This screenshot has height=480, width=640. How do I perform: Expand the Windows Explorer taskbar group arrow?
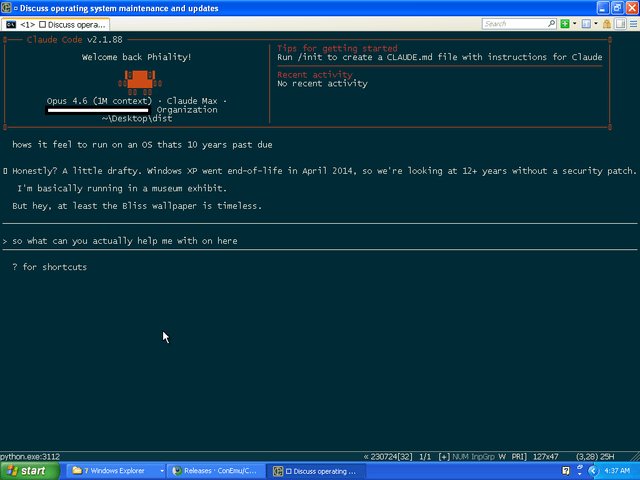click(162, 471)
